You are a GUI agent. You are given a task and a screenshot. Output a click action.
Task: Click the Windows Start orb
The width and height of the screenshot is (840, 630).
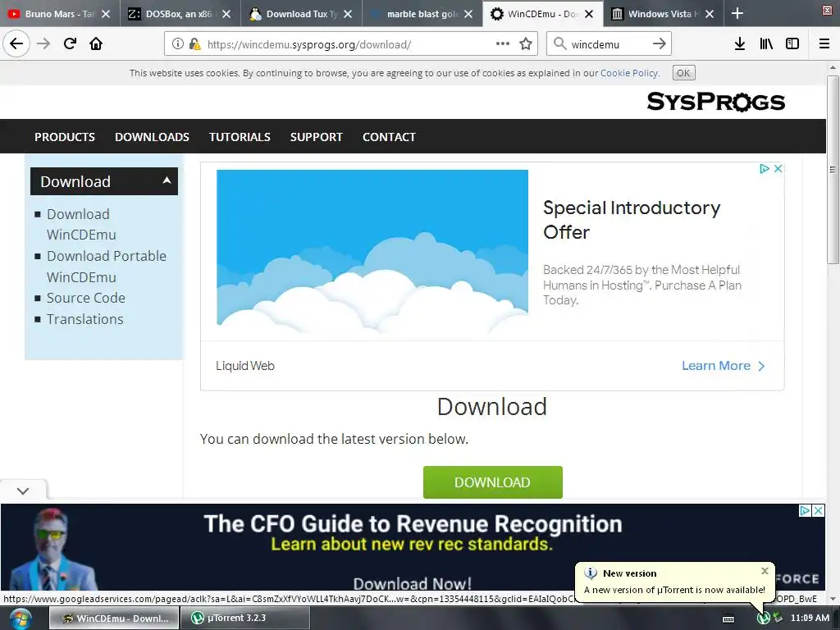21,619
